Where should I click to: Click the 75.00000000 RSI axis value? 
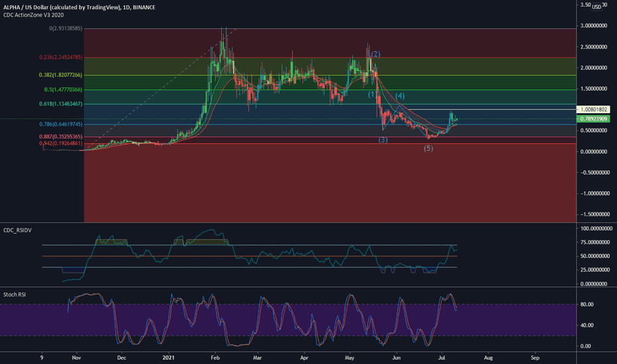point(596,242)
